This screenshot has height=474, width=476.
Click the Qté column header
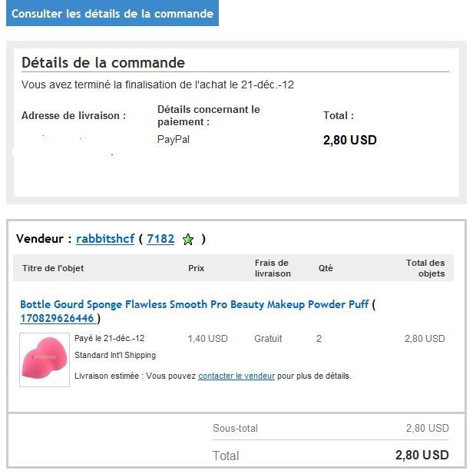tap(326, 268)
